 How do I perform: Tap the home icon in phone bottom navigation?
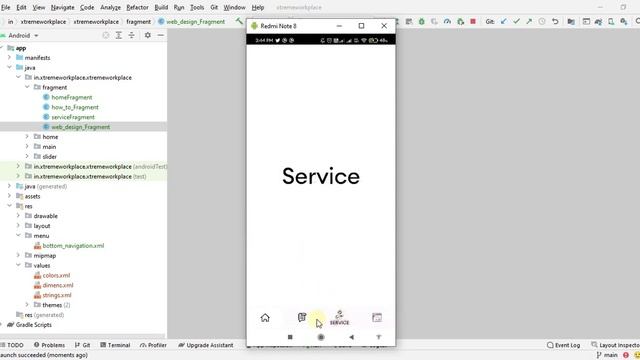point(265,318)
